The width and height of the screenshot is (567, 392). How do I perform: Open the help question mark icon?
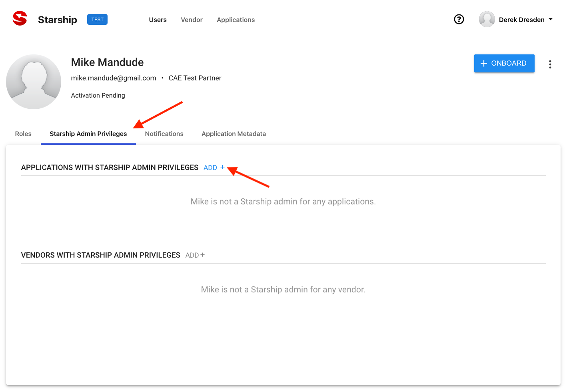tap(459, 19)
